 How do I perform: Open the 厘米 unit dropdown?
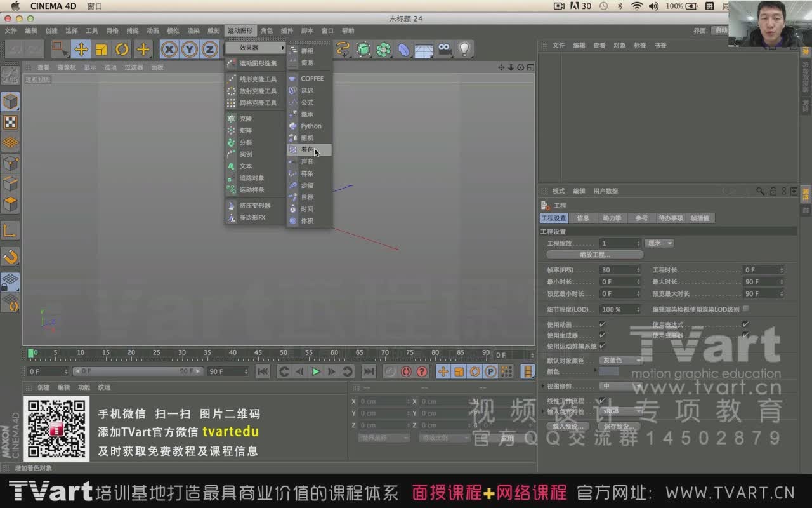[659, 243]
